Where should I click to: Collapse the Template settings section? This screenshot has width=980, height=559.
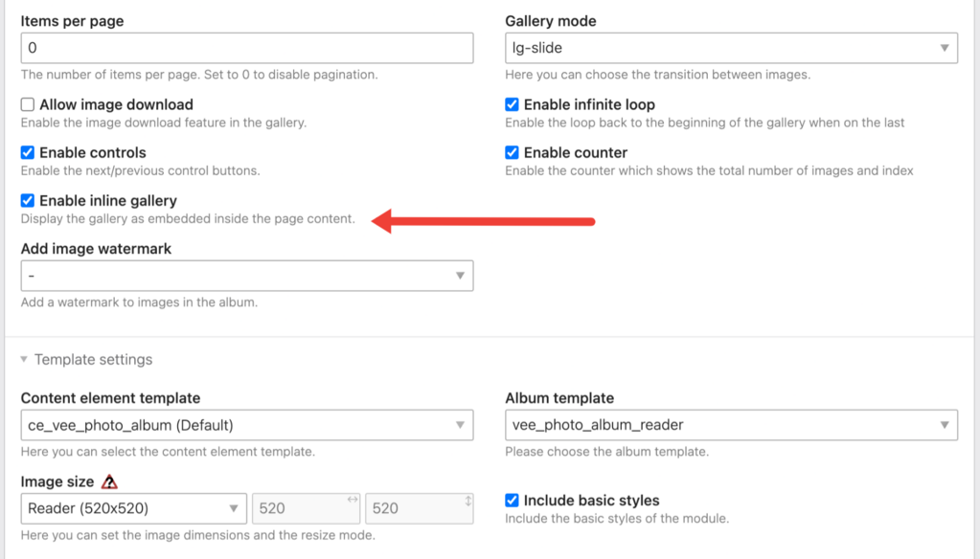click(24, 360)
